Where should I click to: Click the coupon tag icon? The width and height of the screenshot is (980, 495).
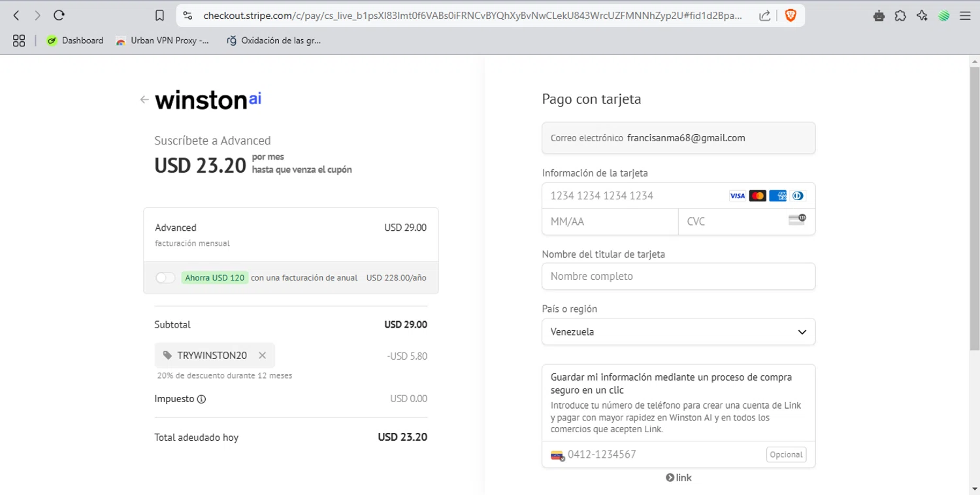tap(168, 356)
